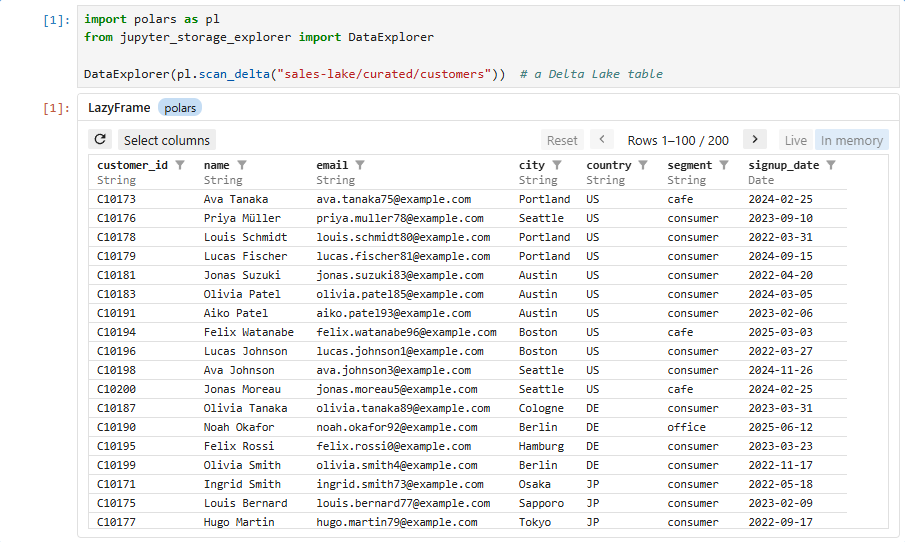Select the output prompt [1]: of the cell

[x=57, y=108]
